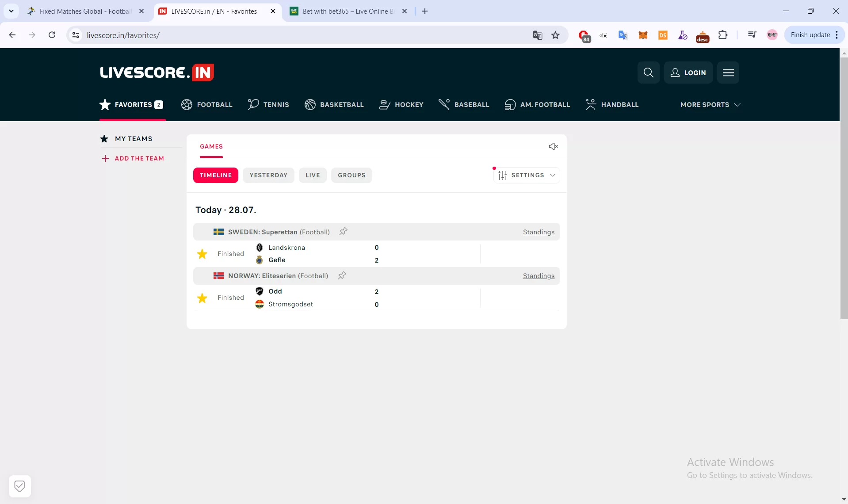Go back to previous page

(12, 35)
